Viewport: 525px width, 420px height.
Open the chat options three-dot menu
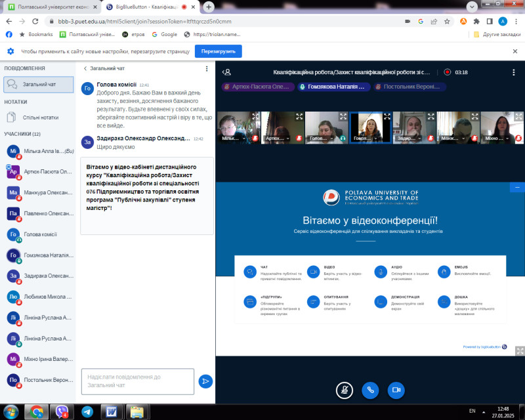coord(207,68)
